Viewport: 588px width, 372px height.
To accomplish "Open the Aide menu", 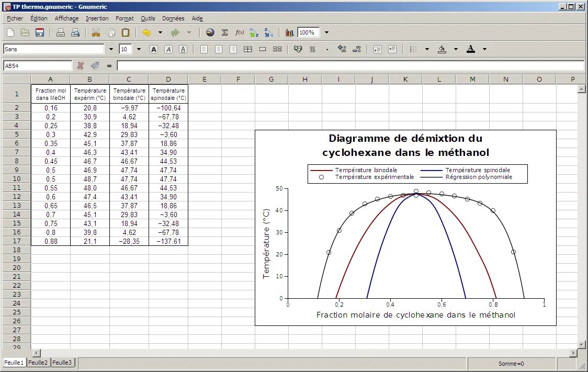I will (197, 18).
